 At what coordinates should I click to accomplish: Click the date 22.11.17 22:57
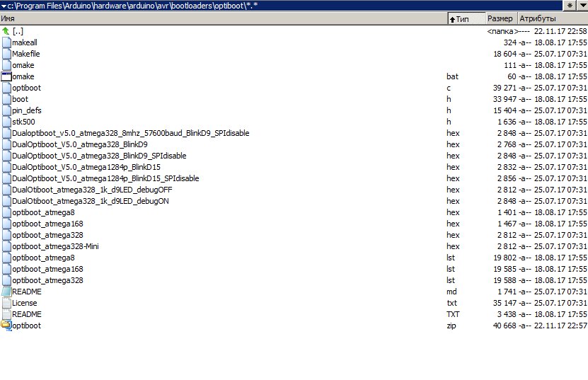(560, 326)
